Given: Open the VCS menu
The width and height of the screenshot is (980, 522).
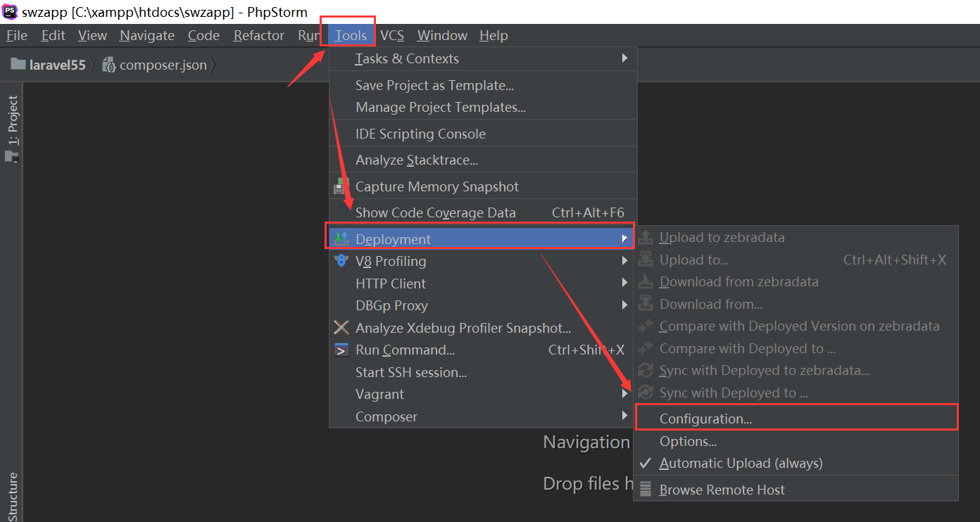Looking at the screenshot, I should [x=392, y=35].
